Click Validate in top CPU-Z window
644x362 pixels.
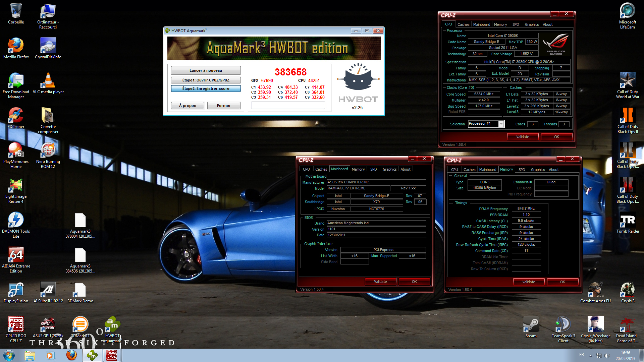click(523, 137)
